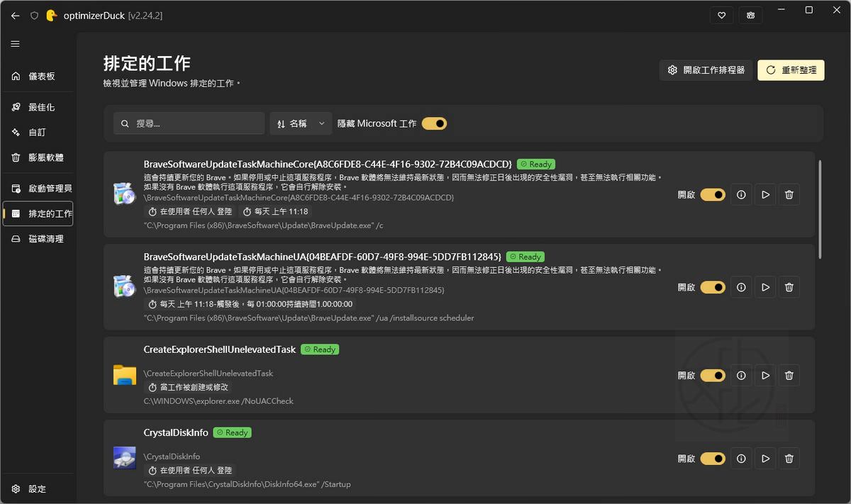Show info for BraveSoftwareUpdateTaskMachineUA task
This screenshot has width=851, height=504.
point(741,287)
